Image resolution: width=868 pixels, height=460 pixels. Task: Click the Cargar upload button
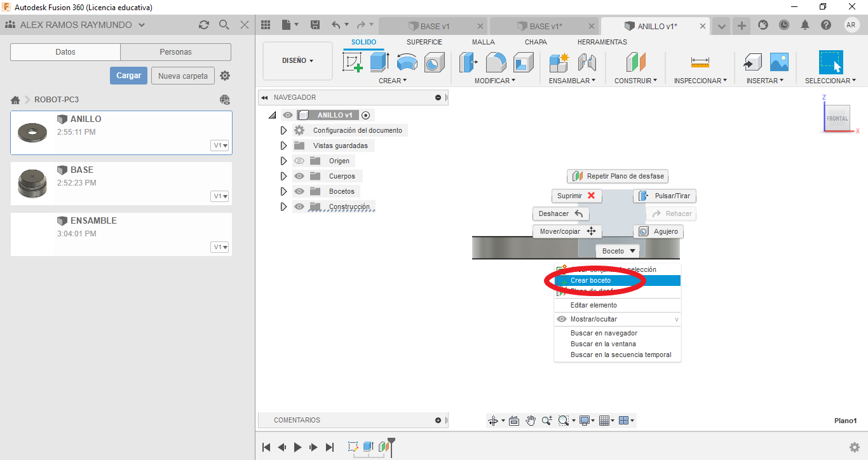[x=129, y=76]
